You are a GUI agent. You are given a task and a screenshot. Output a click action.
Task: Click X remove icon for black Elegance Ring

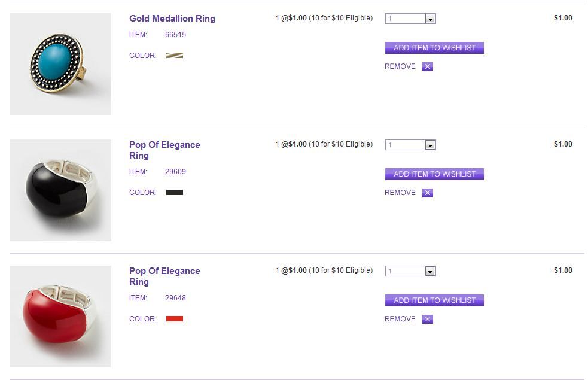pos(427,193)
